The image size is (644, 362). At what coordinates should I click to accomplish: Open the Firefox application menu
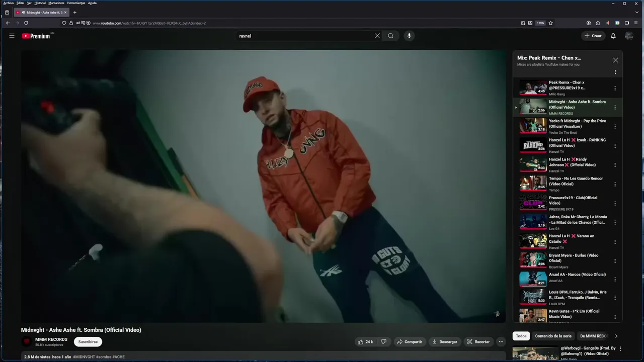coord(635,23)
